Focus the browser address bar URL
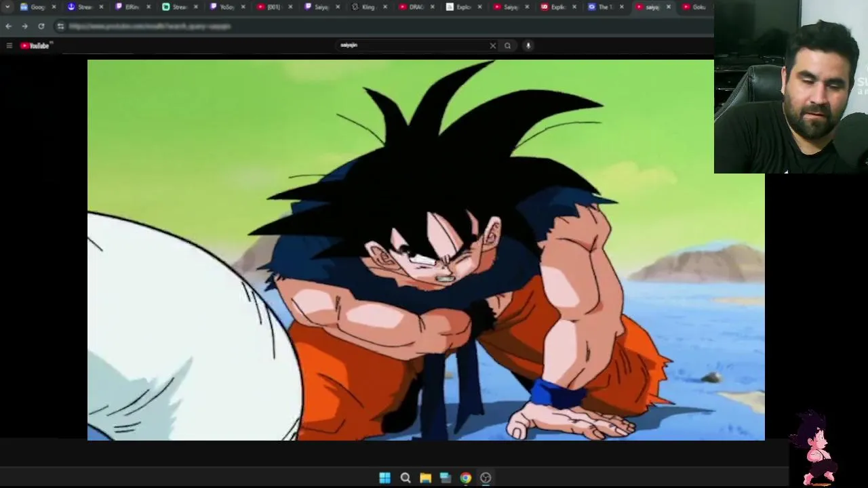Screen dimensions: 868x488 [150, 26]
